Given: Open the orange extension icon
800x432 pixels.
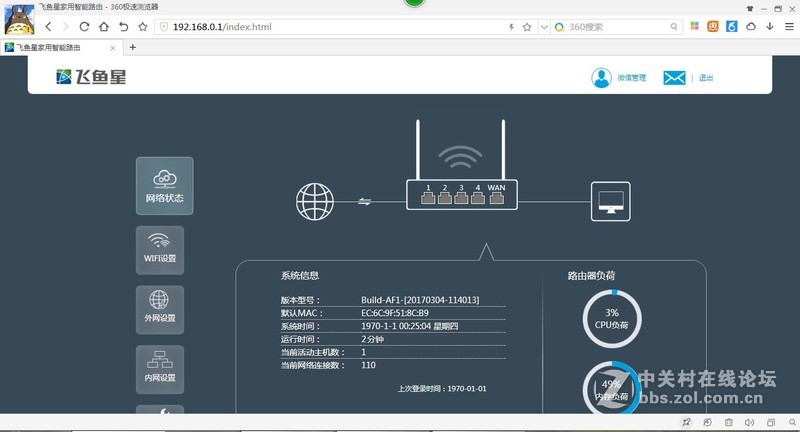Looking at the screenshot, I should [x=713, y=26].
